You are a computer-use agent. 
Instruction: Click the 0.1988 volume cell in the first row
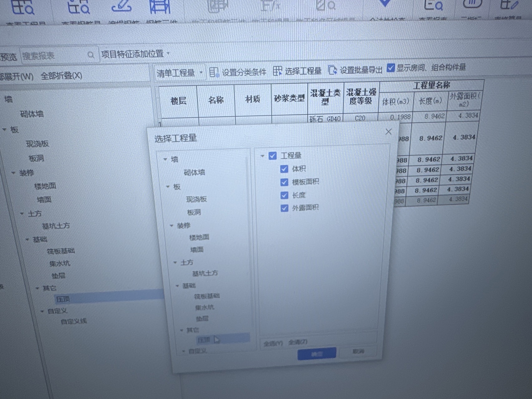pos(395,117)
